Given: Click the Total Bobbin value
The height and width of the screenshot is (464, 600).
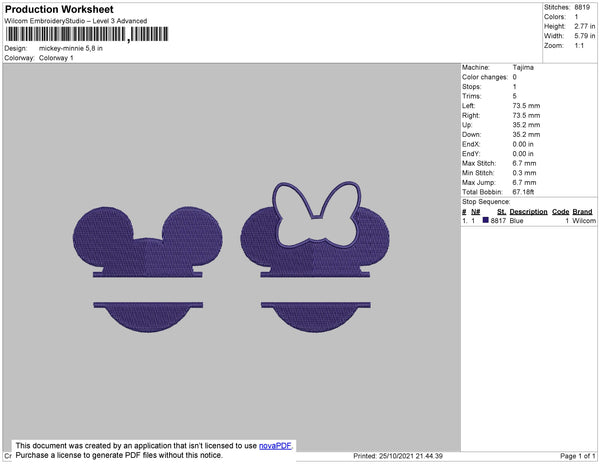Looking at the screenshot, I should tap(523, 192).
